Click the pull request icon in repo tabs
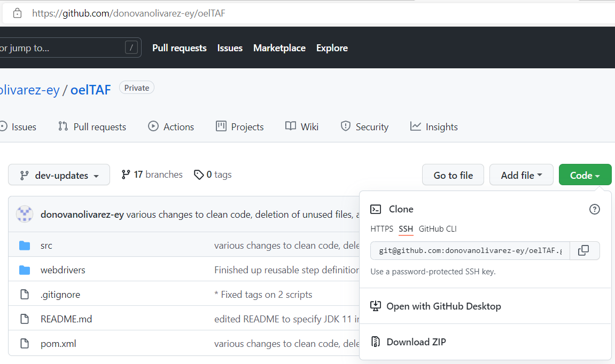The height and width of the screenshot is (364, 615). pos(63,126)
